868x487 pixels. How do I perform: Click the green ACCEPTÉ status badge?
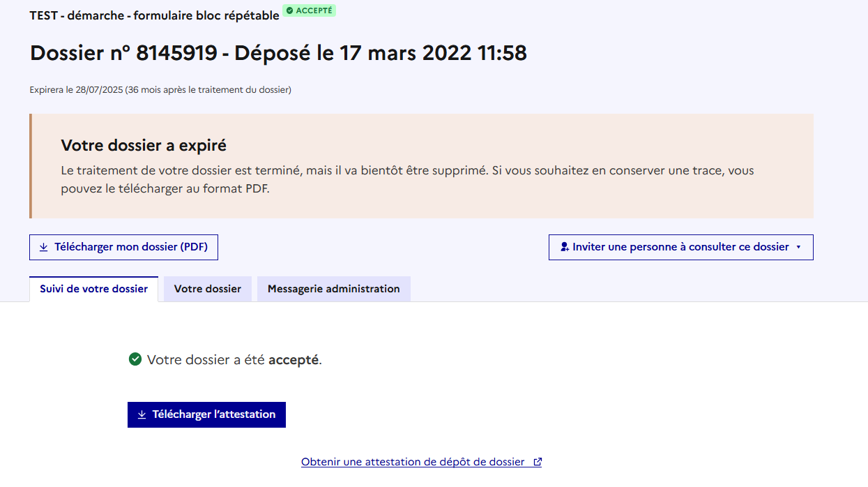tap(309, 10)
